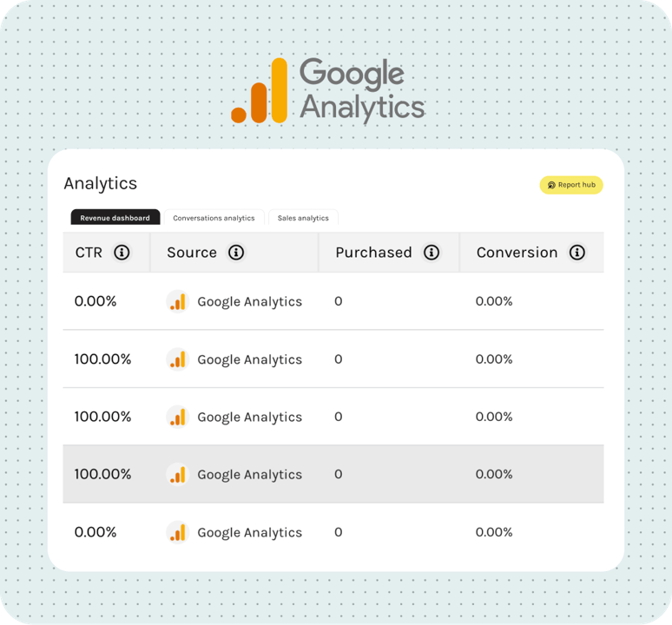Click the info icon next to Purchased
Viewport: 672px width, 625px height.
point(432,253)
